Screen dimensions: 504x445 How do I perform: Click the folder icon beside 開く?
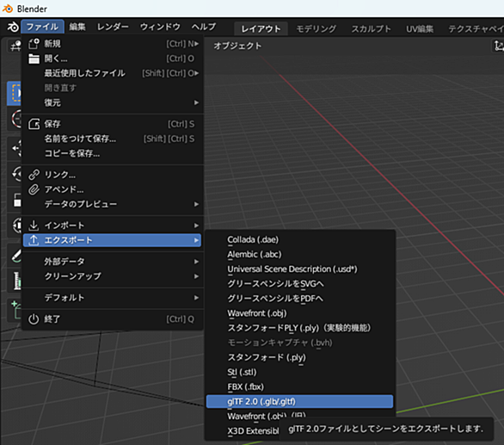34,59
